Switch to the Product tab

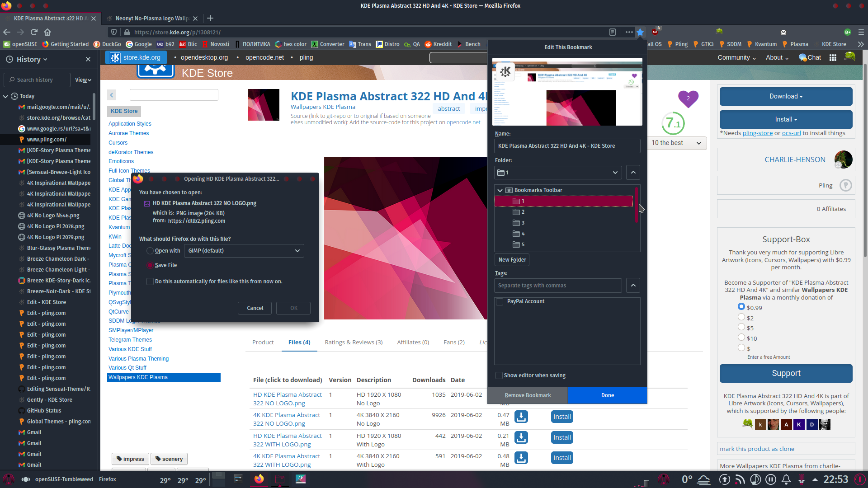click(263, 343)
